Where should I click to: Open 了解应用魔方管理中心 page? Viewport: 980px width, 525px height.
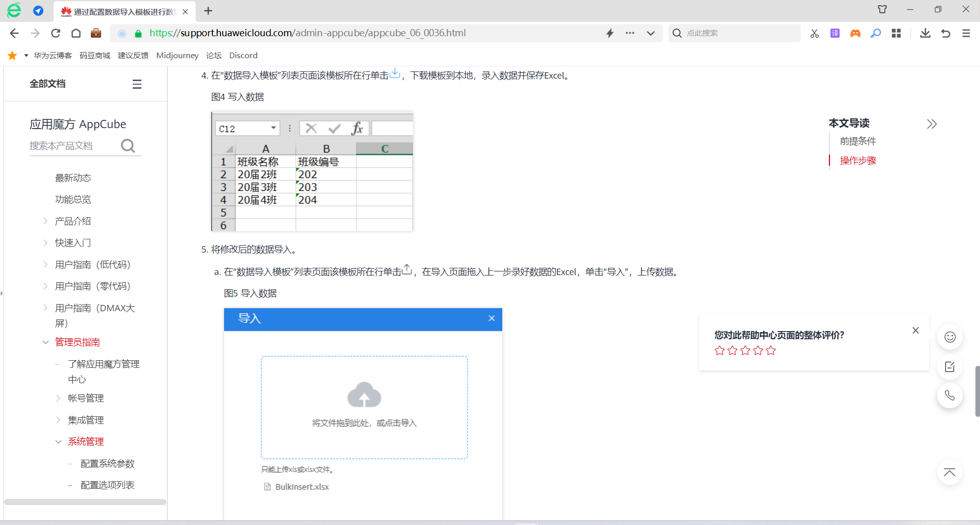tap(104, 371)
